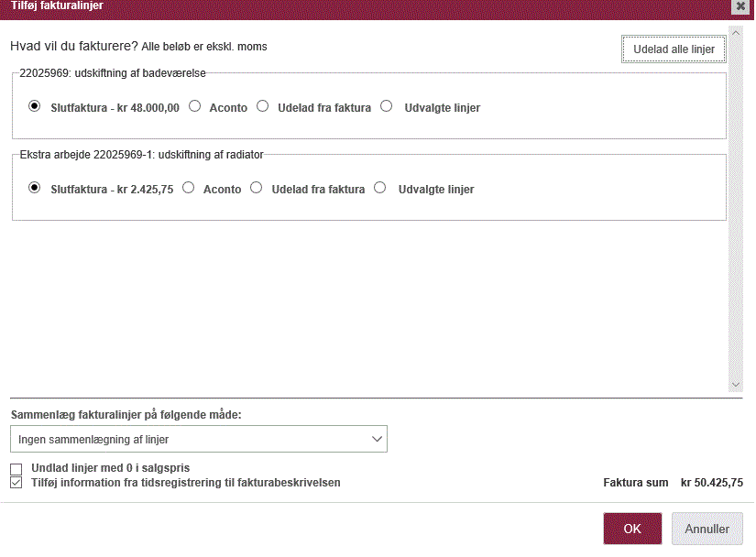Click the dropdown chevron for sammenlægning

377,439
